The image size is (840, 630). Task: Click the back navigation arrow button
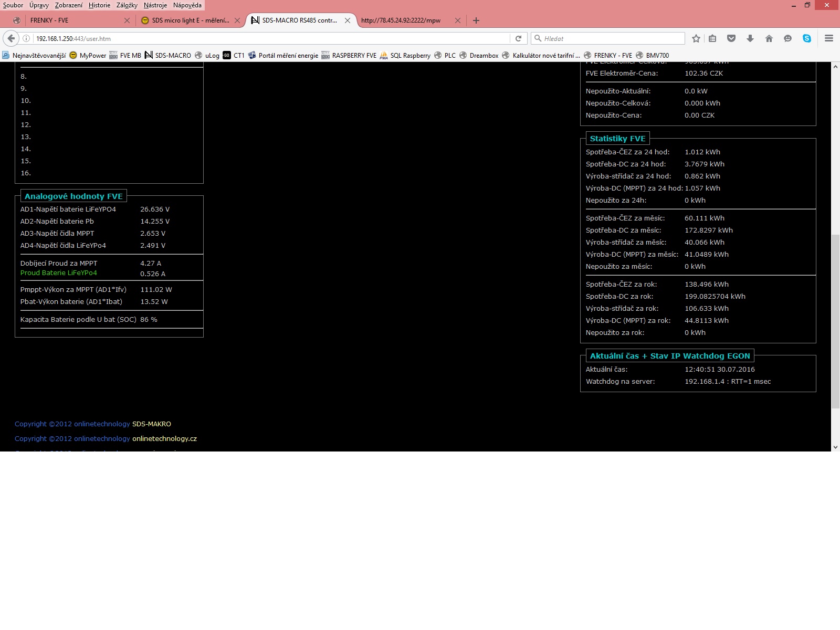[11, 38]
